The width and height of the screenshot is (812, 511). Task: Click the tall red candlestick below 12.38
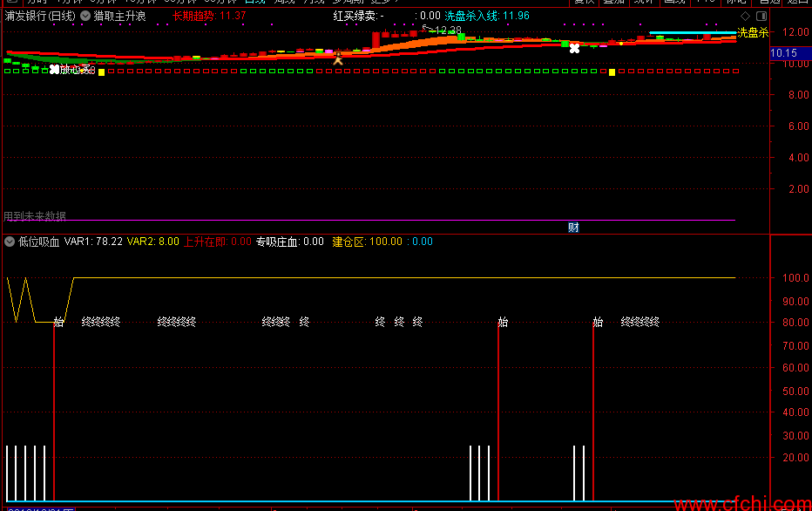point(376,40)
